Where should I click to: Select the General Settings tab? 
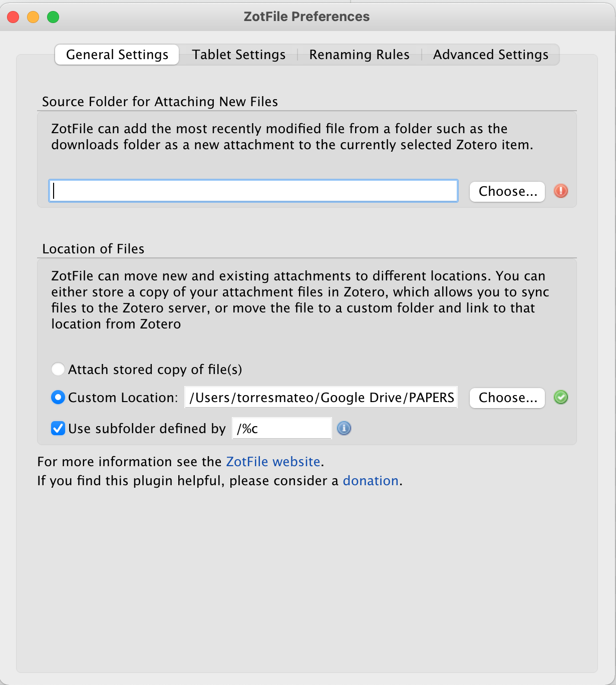117,55
